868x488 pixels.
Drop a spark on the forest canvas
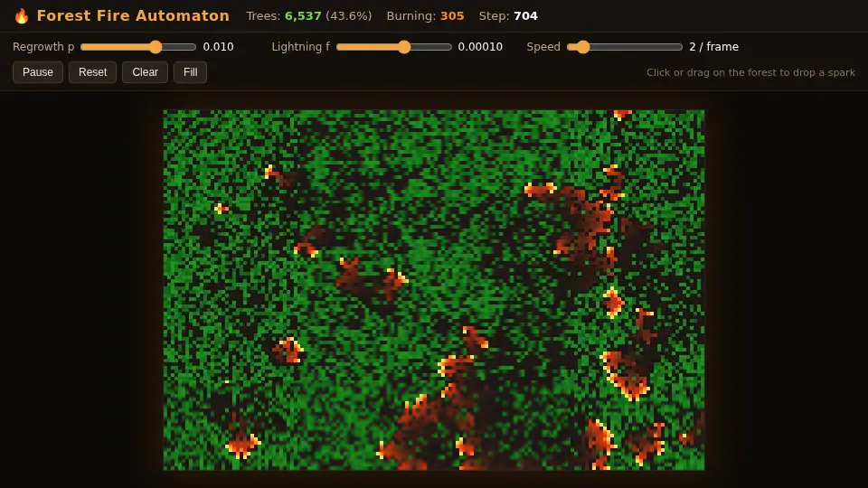[x=434, y=290]
